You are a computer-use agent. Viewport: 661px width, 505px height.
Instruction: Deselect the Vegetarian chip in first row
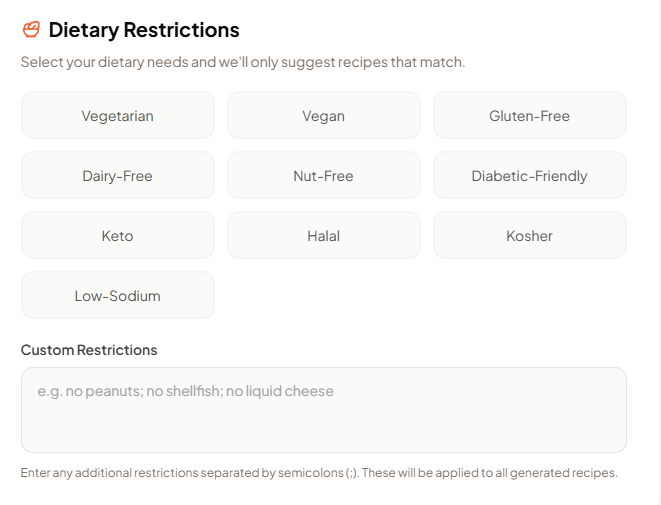pos(118,116)
